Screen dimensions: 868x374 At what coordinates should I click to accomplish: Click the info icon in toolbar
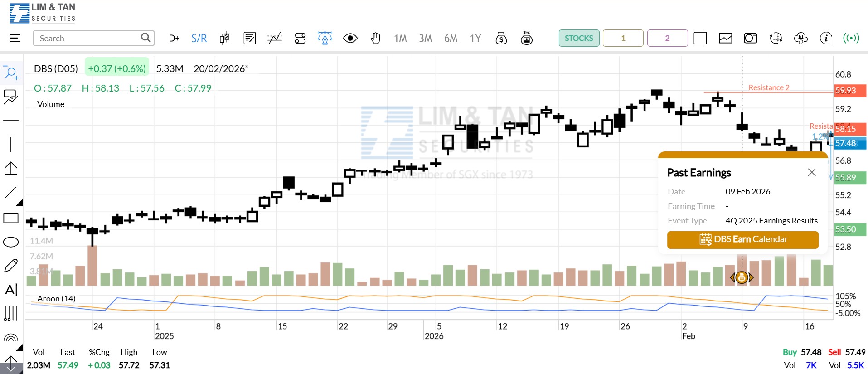click(x=826, y=38)
